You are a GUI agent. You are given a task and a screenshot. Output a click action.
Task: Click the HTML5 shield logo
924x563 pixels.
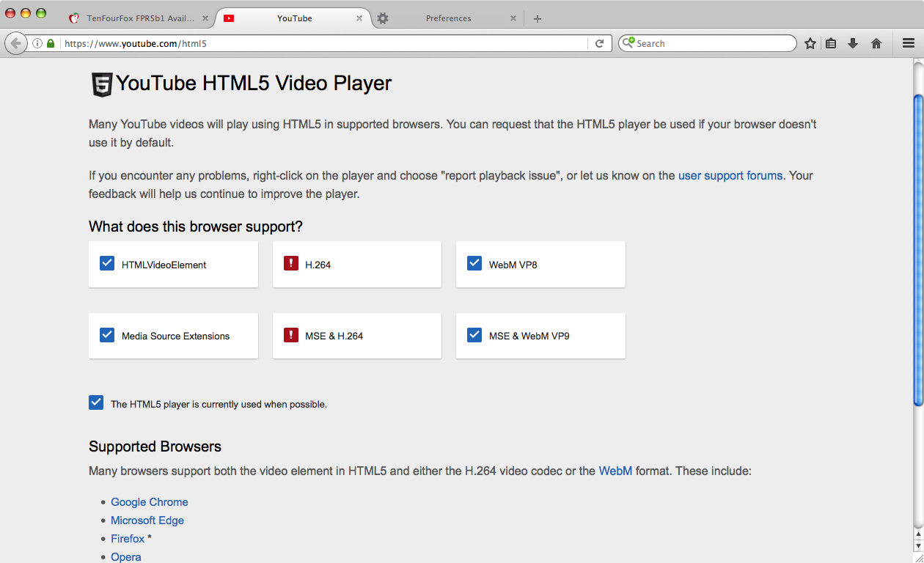pos(101,84)
